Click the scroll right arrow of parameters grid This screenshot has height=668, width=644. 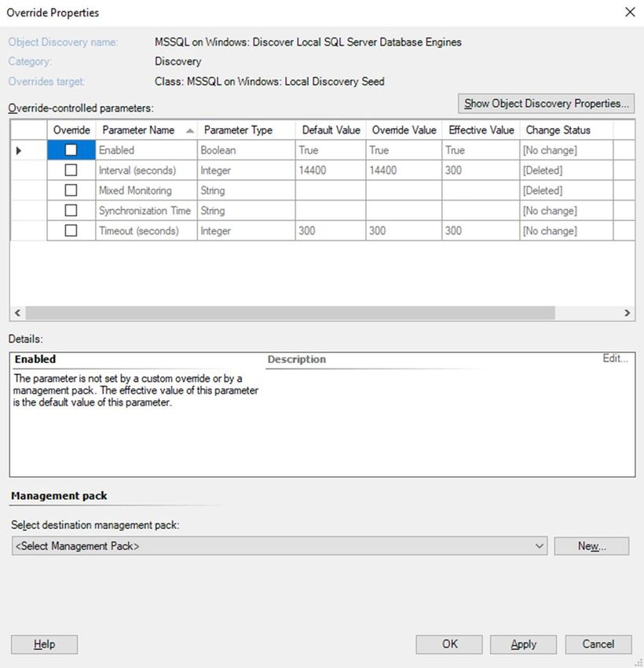click(x=627, y=313)
